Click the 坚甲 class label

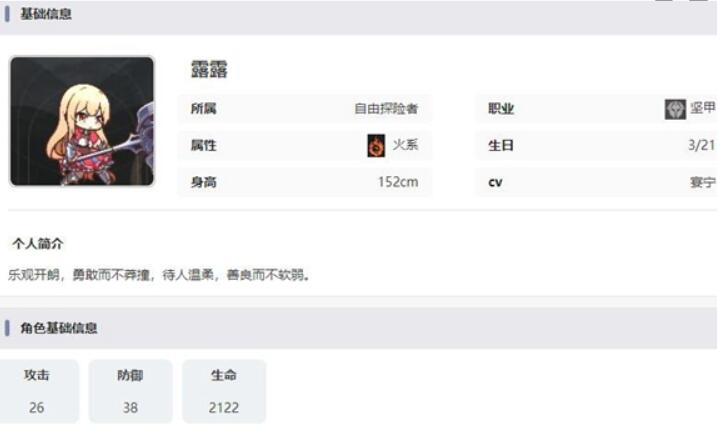click(703, 108)
